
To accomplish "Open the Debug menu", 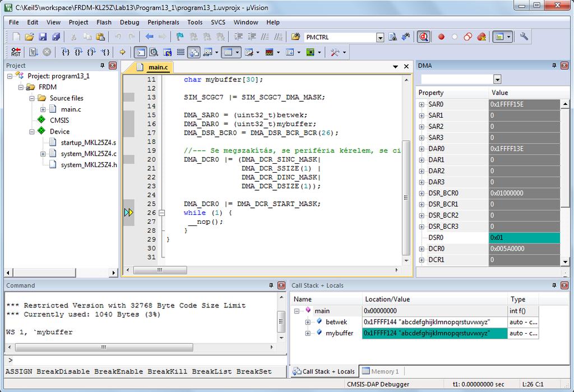I will pos(129,22).
